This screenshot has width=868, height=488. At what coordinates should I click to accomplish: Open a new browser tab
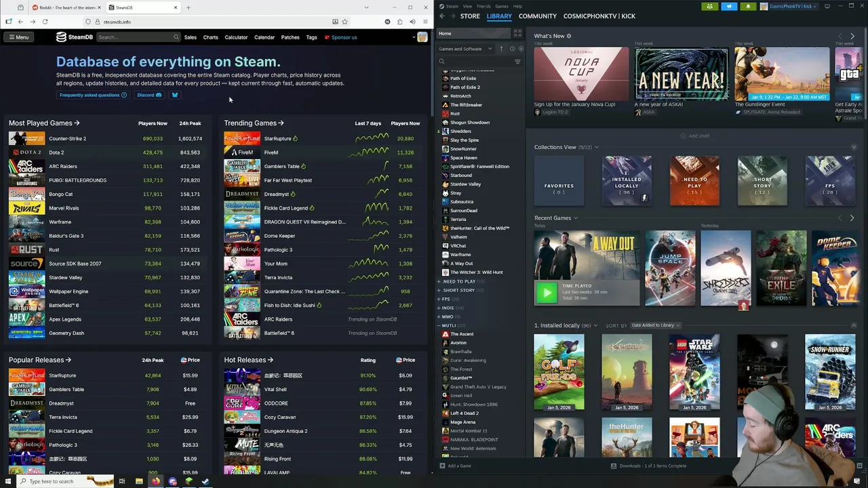[x=188, y=7]
